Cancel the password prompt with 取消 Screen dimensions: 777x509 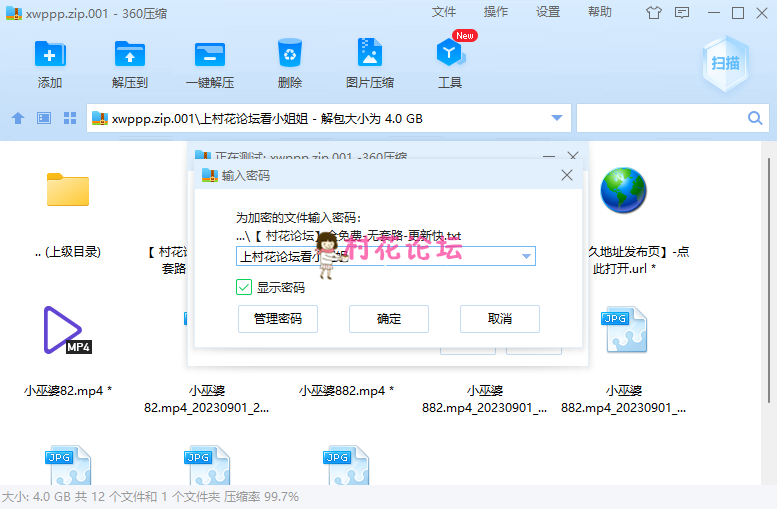pyautogui.click(x=500, y=319)
